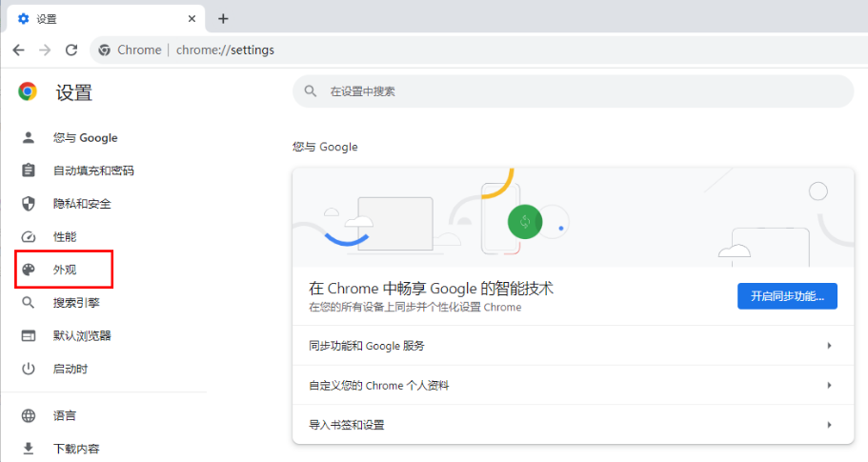868x462 pixels.
Task: Click the Chrome site info icon in address bar
Action: pos(104,50)
